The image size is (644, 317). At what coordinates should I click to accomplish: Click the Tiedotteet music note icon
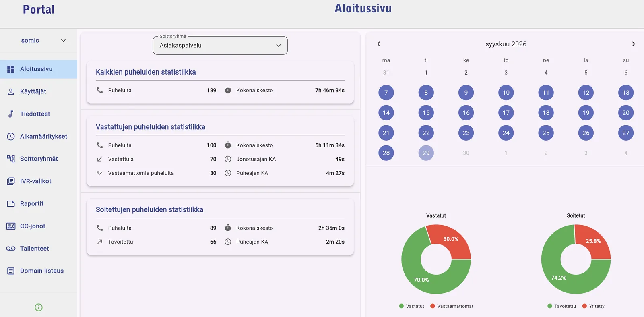coord(11,114)
